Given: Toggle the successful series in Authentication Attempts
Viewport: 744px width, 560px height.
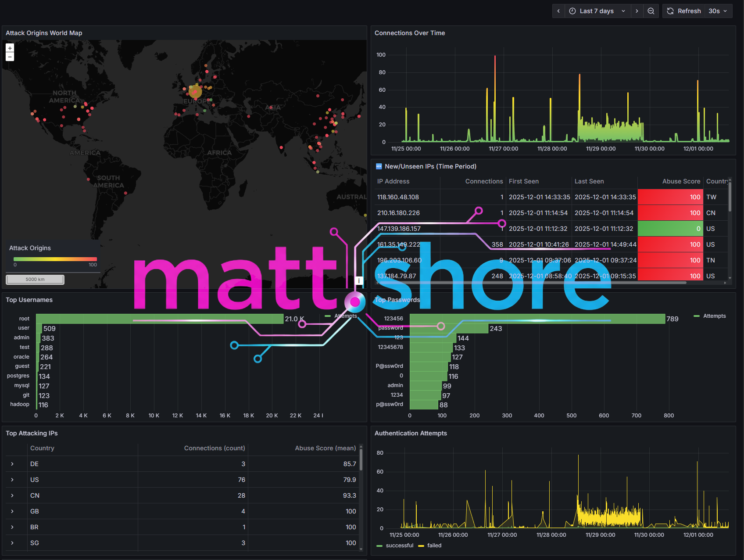Looking at the screenshot, I should tap(399, 546).
